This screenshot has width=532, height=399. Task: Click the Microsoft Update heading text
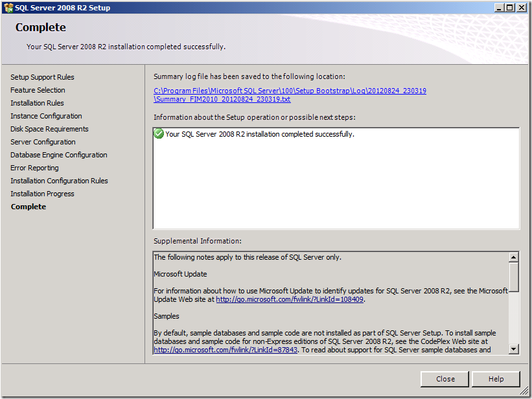pos(180,274)
